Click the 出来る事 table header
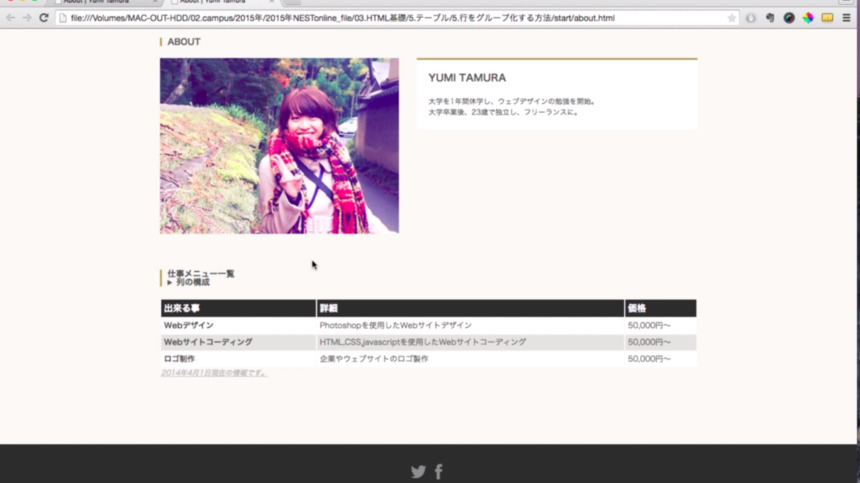Viewport: 860px width, 483px height. point(239,308)
